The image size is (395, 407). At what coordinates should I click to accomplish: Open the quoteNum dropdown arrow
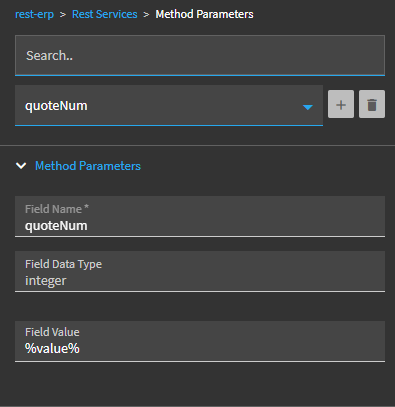click(x=308, y=107)
